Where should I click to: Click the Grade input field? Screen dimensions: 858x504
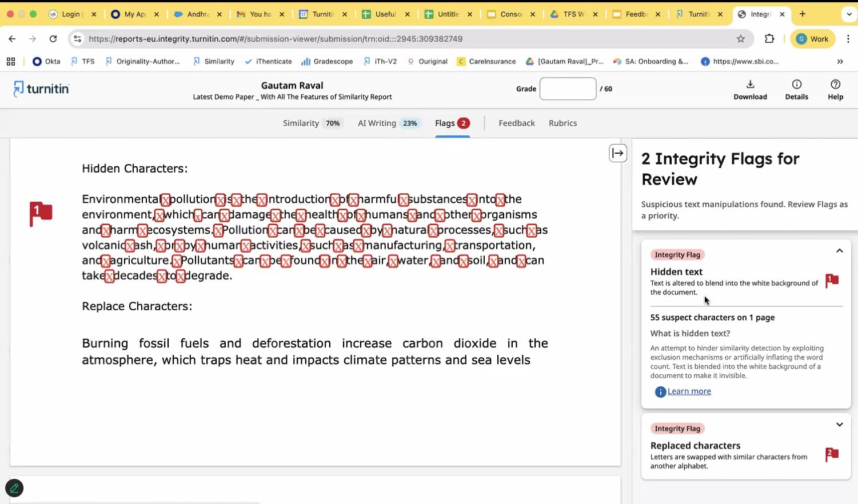click(568, 89)
